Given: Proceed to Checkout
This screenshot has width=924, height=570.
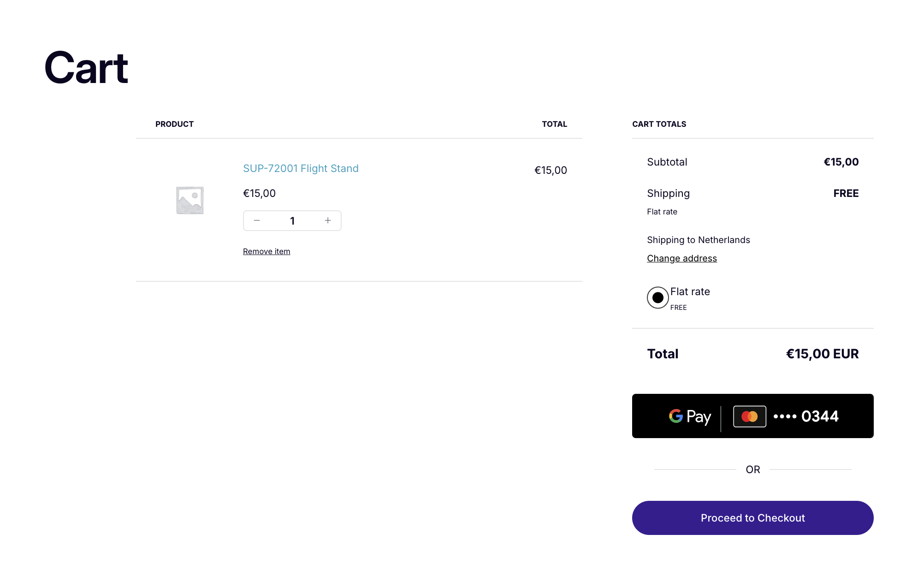Looking at the screenshot, I should tap(752, 518).
